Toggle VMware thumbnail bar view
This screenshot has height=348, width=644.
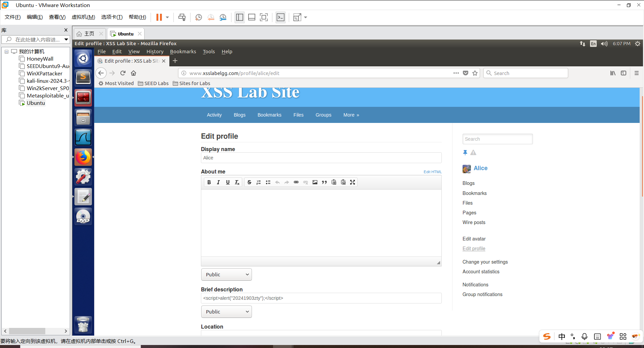[252, 17]
